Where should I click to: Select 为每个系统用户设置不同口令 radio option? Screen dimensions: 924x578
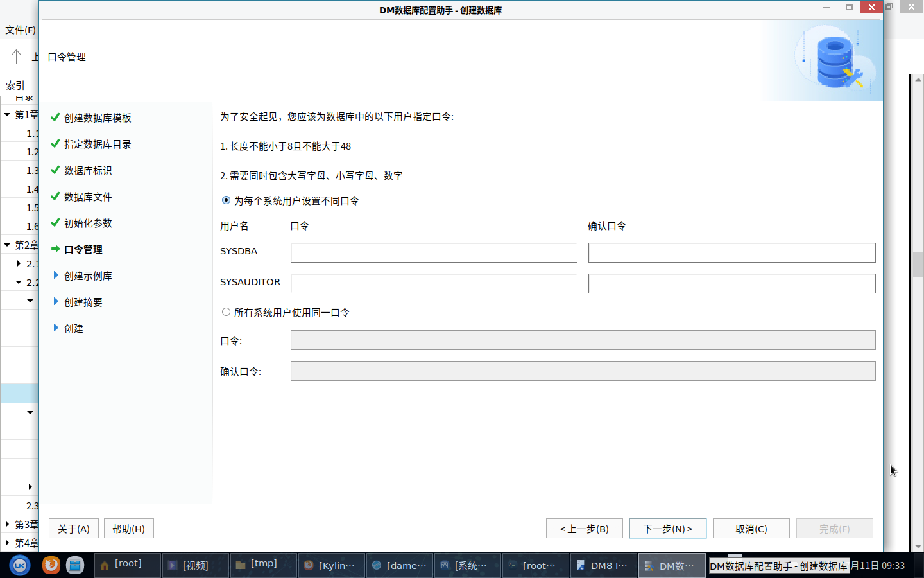[x=226, y=200]
